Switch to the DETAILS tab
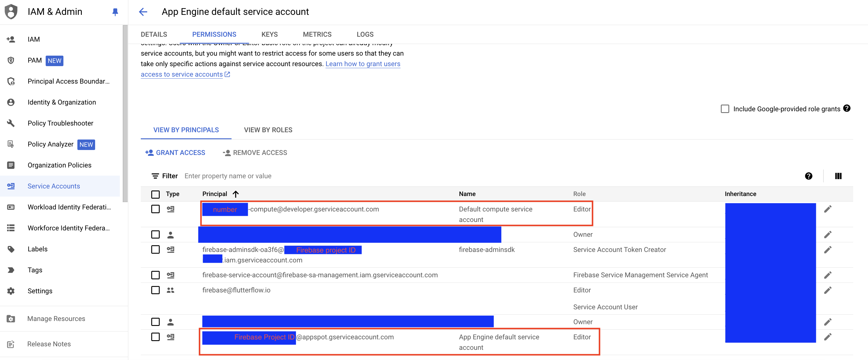This screenshot has height=360, width=868. 154,34
